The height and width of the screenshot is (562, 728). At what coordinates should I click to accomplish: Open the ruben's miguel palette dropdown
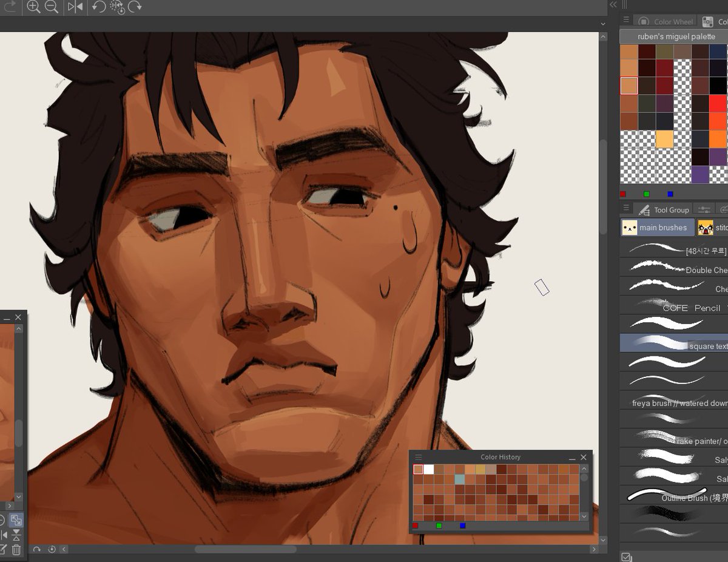point(673,36)
